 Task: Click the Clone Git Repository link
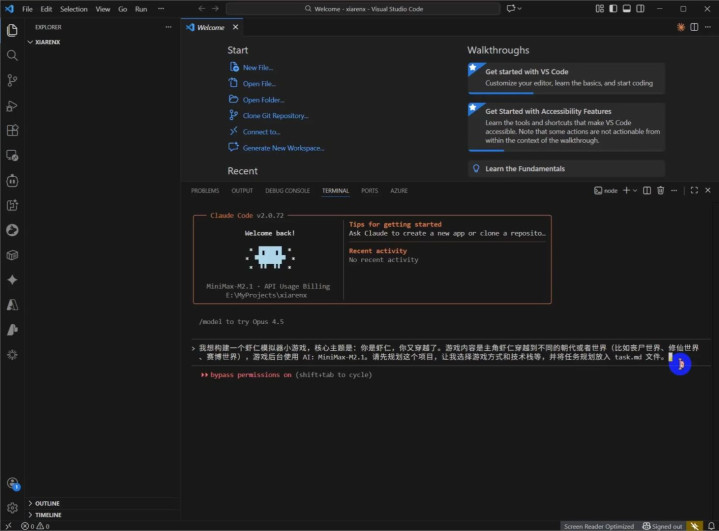[275, 116]
